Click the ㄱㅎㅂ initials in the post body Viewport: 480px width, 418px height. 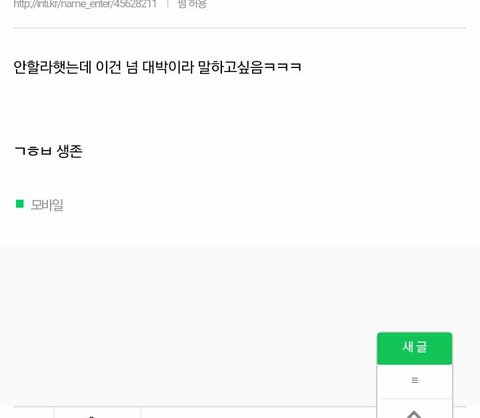pyautogui.click(x=33, y=151)
